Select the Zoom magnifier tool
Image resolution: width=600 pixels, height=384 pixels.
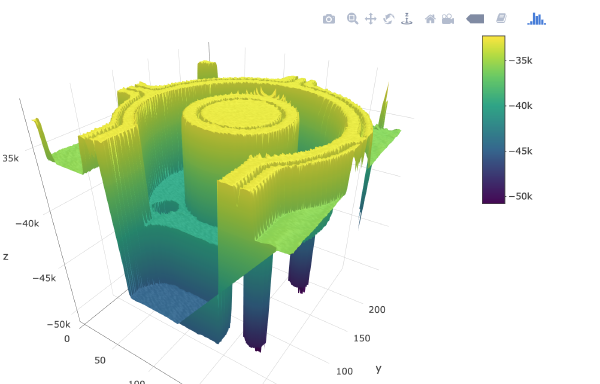[352, 18]
